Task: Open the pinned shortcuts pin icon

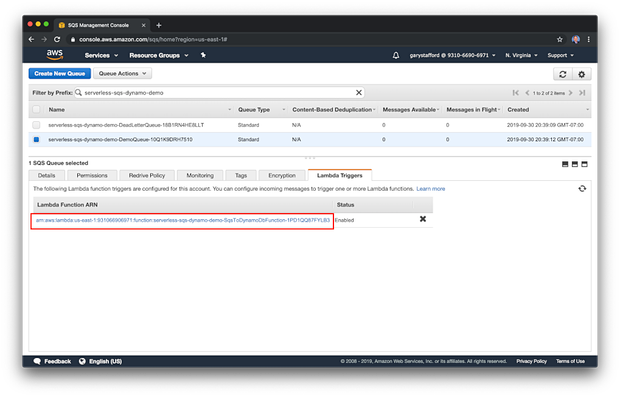Action: tap(203, 55)
